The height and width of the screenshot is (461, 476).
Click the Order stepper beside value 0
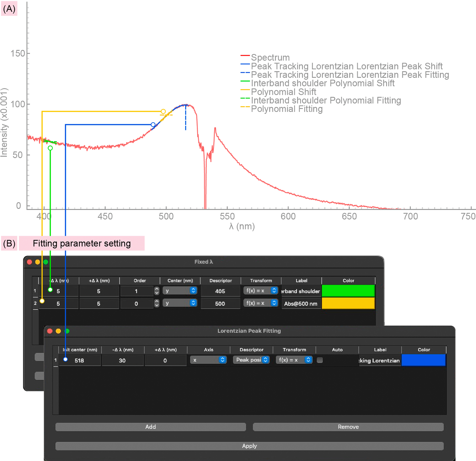pos(157,303)
